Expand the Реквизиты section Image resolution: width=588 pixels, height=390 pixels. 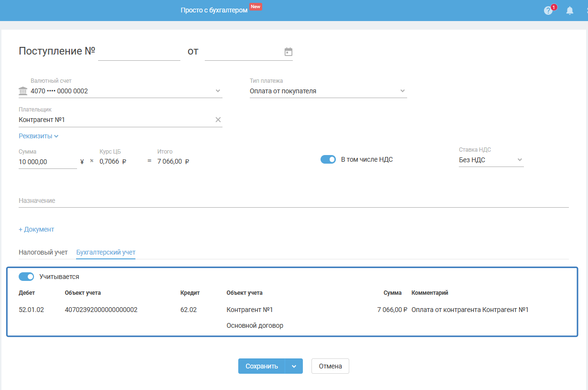38,136
